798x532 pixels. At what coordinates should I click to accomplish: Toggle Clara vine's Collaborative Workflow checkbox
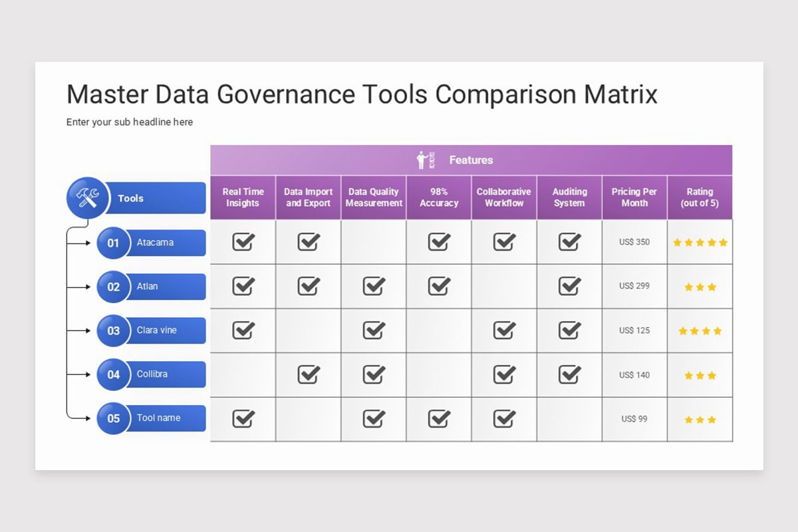coord(505,330)
